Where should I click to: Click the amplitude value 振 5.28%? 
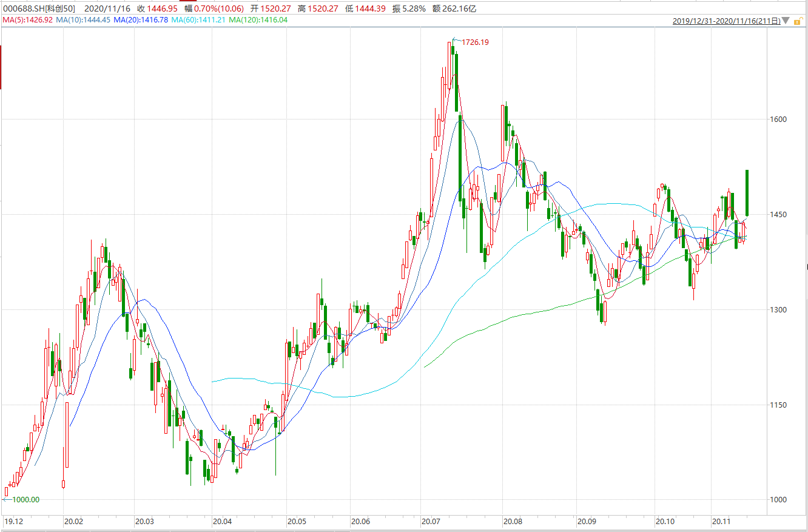pos(408,8)
